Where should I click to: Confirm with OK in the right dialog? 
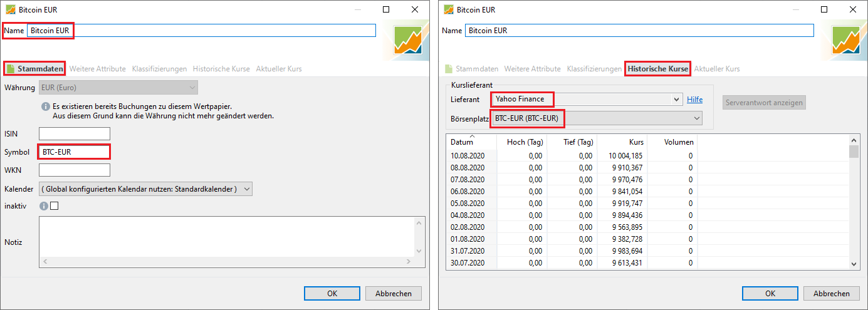tap(770, 293)
